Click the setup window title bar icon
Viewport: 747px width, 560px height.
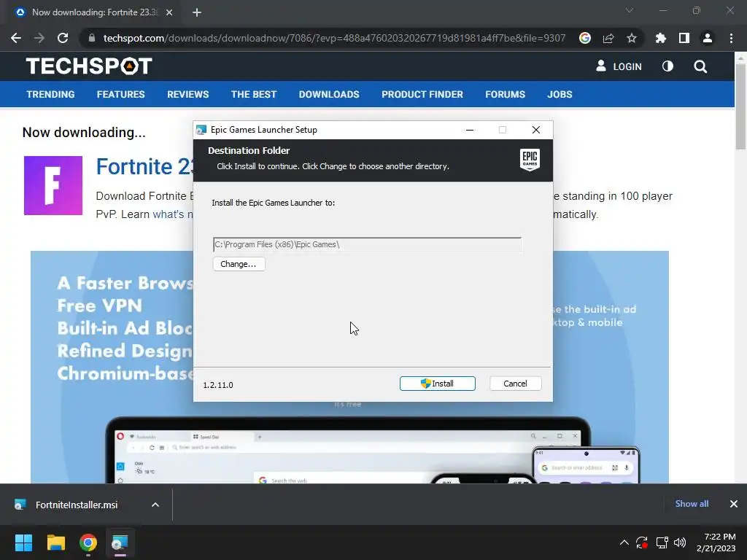click(201, 130)
